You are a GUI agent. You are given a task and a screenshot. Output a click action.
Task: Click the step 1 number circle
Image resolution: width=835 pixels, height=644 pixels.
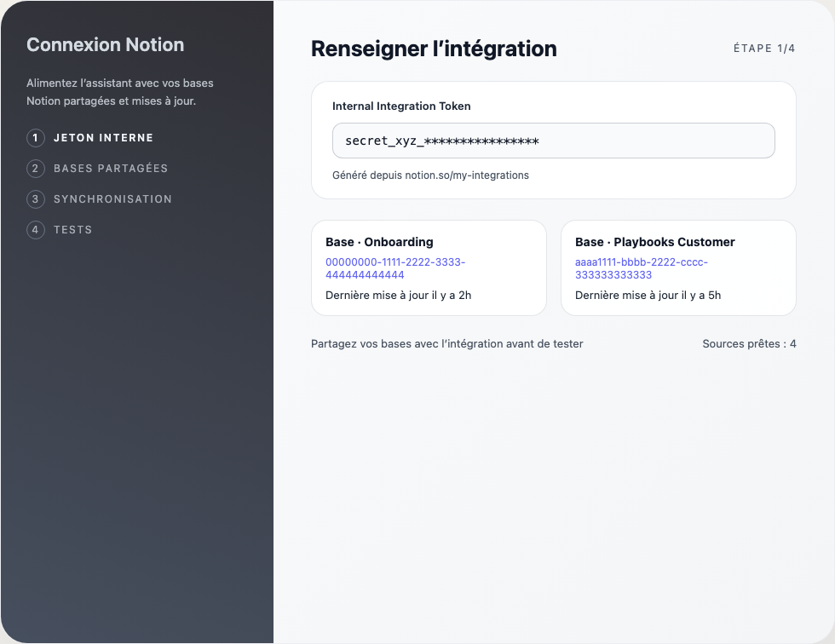[36, 138]
